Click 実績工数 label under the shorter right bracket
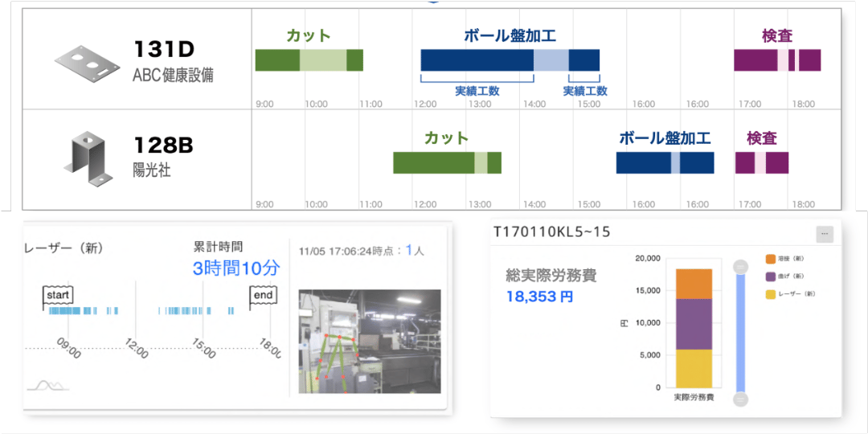Screen dimensions: 868x434 pos(585,92)
